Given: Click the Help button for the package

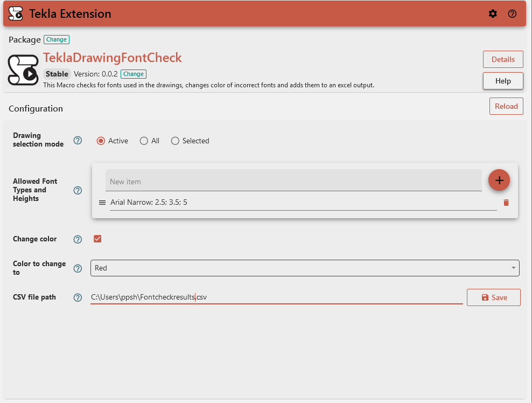Looking at the screenshot, I should click(x=503, y=81).
